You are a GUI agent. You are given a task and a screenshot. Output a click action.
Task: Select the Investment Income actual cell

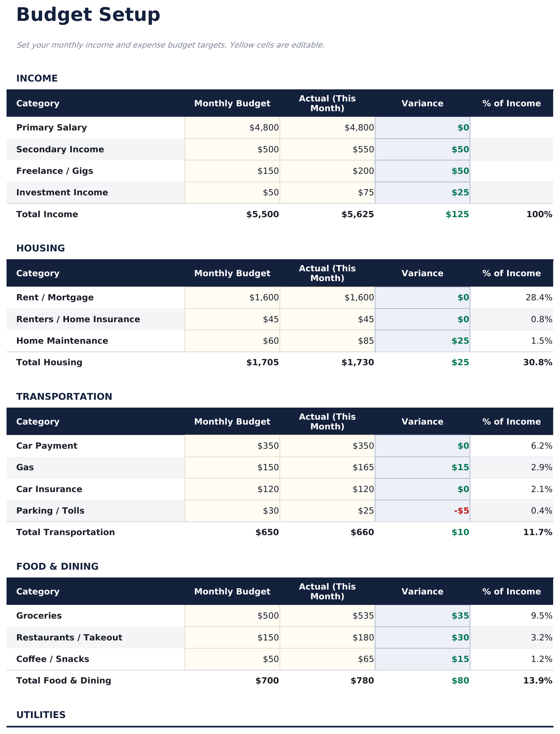(327, 193)
